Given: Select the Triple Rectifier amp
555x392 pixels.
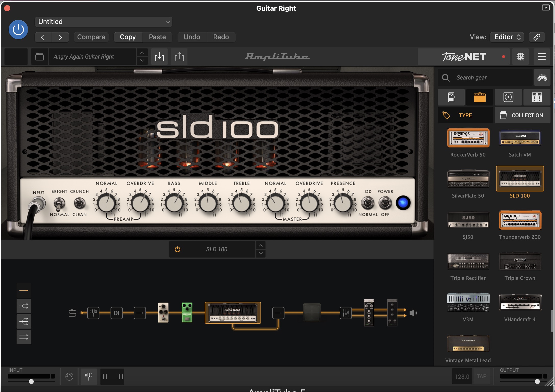Looking at the screenshot, I should click(468, 261).
